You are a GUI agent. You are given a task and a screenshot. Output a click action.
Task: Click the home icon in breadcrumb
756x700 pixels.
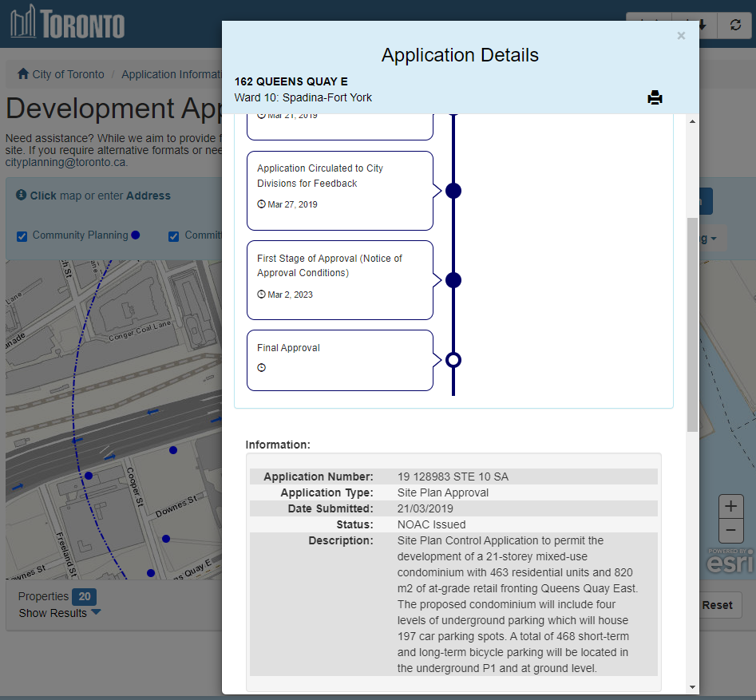pyautogui.click(x=23, y=74)
